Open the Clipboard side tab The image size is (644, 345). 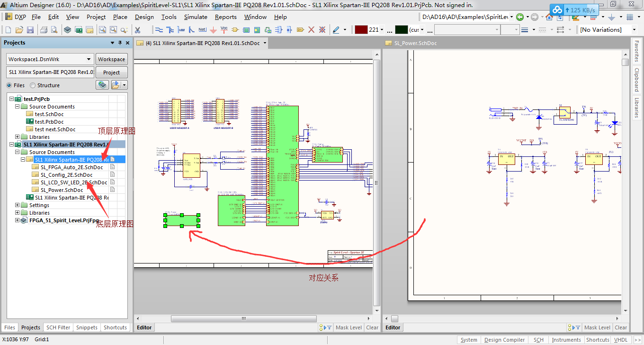point(637,80)
